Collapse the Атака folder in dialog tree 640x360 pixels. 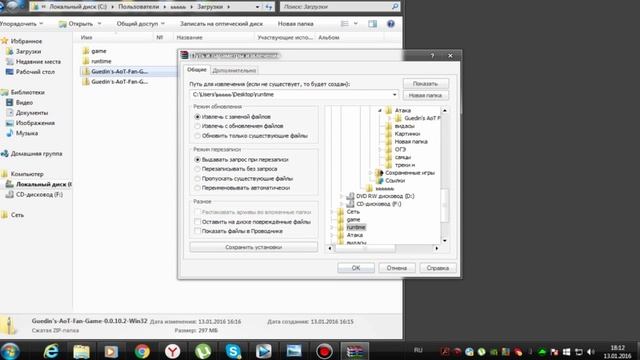(380, 110)
